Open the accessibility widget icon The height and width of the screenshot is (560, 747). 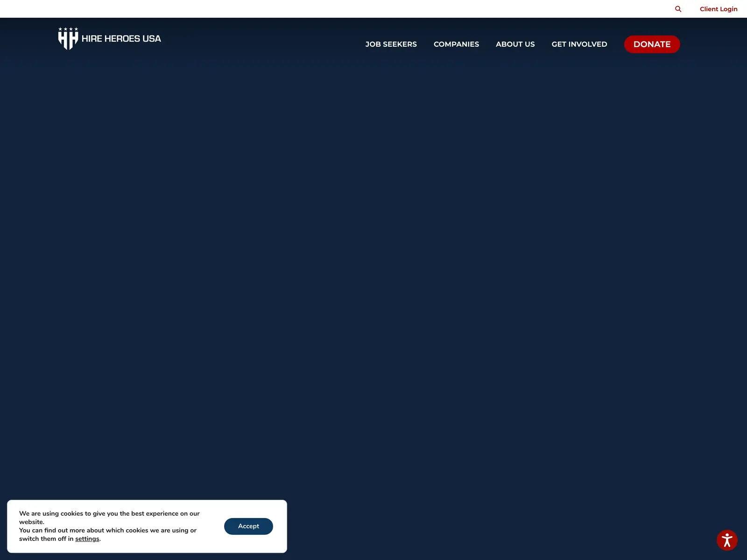pos(727,540)
